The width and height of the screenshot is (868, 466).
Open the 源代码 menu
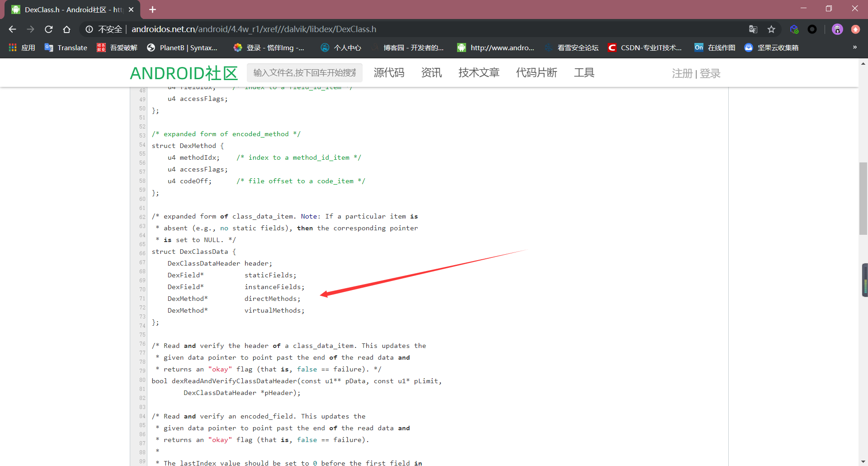pyautogui.click(x=389, y=73)
